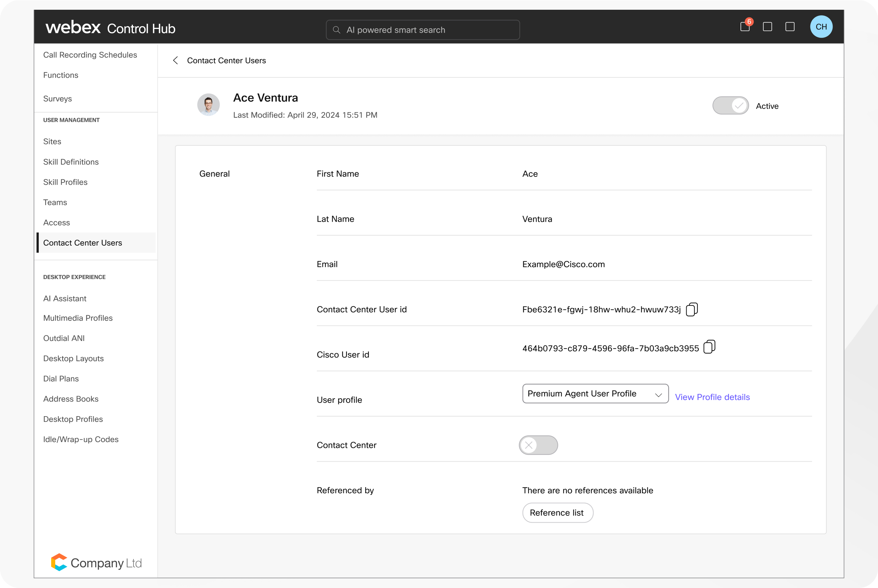Click the middle square icon in header
Viewport: 878px width, 588px height.
767,27
